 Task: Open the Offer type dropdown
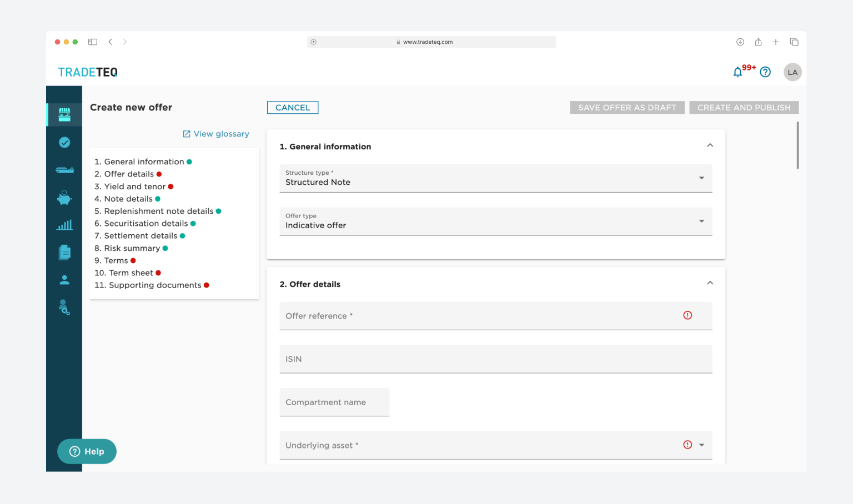495,221
